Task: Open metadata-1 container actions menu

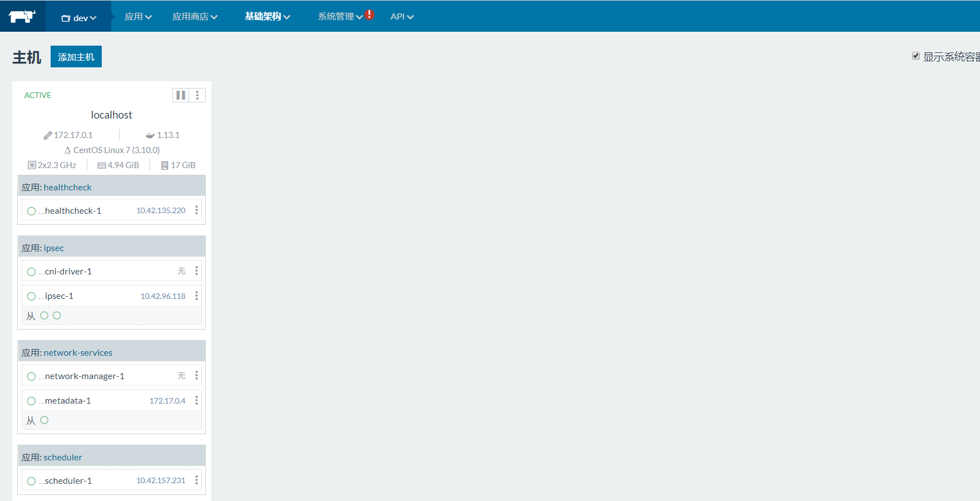Action: pyautogui.click(x=196, y=400)
